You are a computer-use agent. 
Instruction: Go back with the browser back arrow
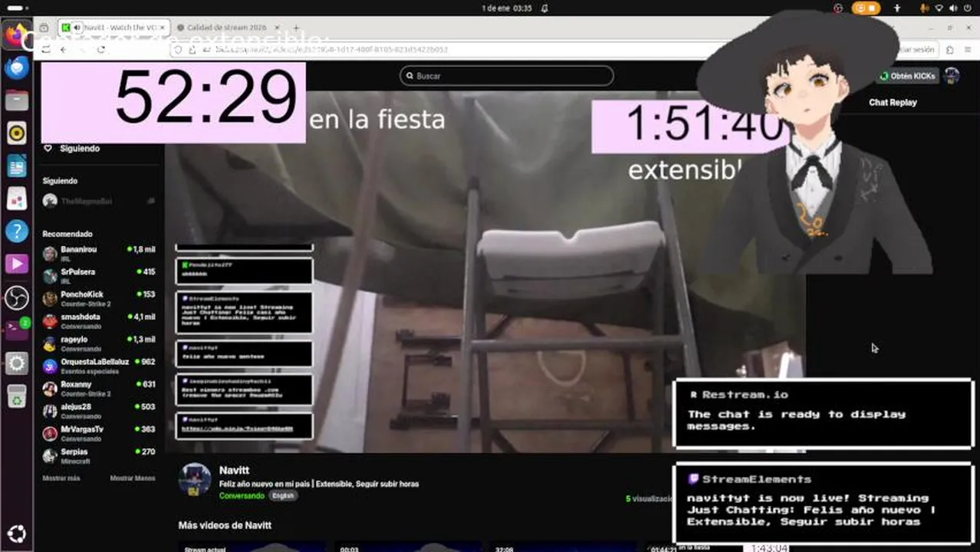63,49
